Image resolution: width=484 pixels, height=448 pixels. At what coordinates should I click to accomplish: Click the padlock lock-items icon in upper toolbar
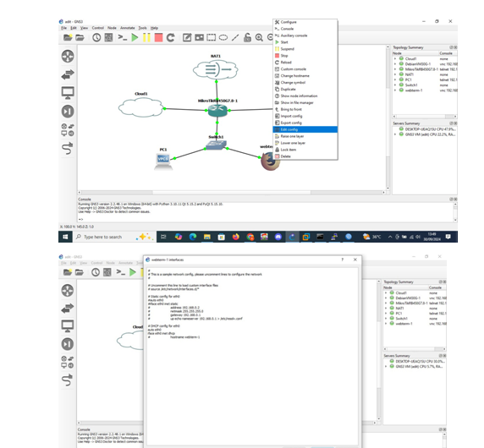(x=247, y=38)
